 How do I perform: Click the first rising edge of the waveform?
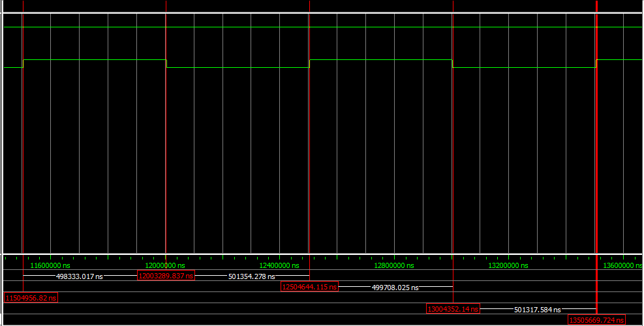pyautogui.click(x=23, y=63)
